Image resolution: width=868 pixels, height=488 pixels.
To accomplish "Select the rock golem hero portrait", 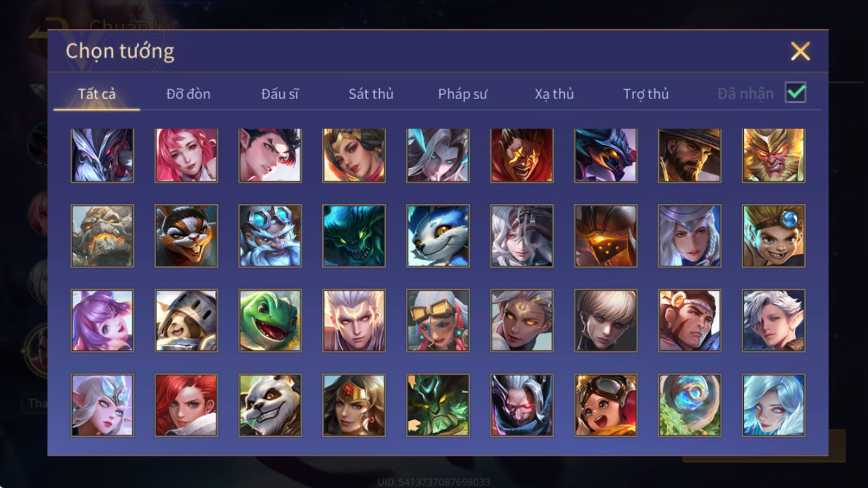I will 102,236.
